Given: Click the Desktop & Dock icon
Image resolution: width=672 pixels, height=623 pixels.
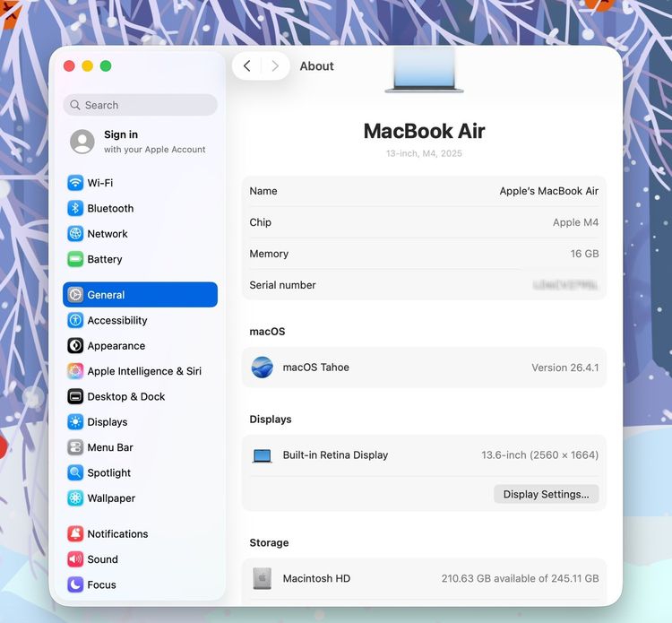Looking at the screenshot, I should tap(75, 396).
